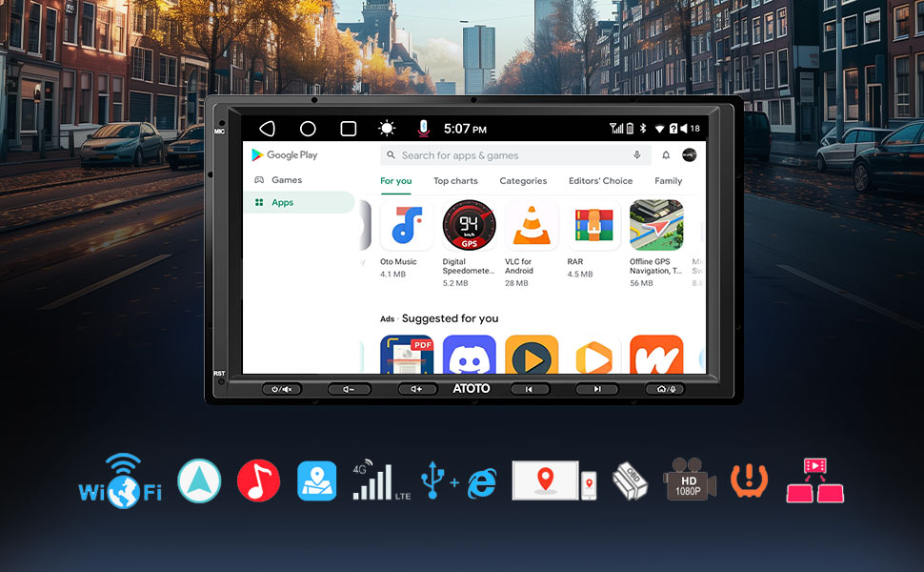This screenshot has width=924, height=572.
Task: Open Digital Speedometer GPS app
Action: coord(469,226)
